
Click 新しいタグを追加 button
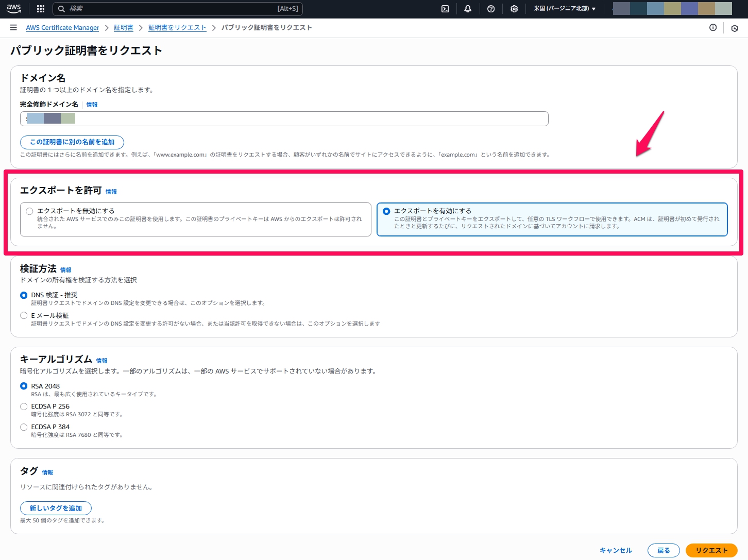(56, 508)
